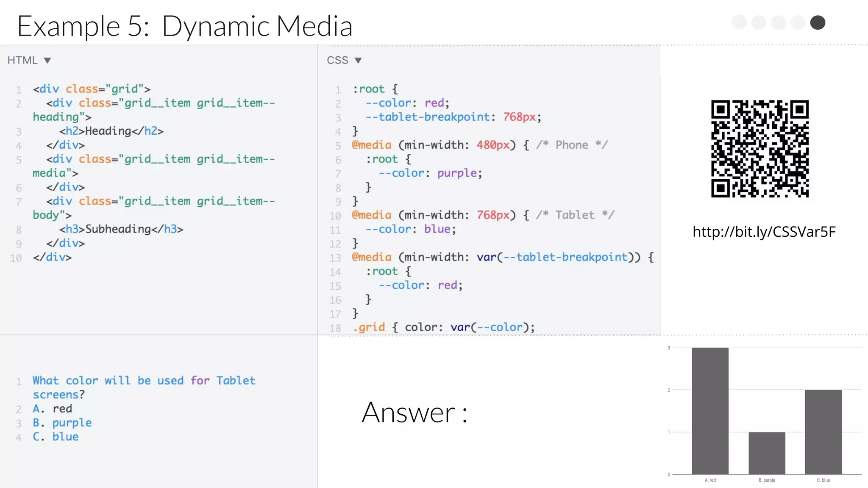Click 'var(--tablet-breakpoint)' media query line

[503, 257]
